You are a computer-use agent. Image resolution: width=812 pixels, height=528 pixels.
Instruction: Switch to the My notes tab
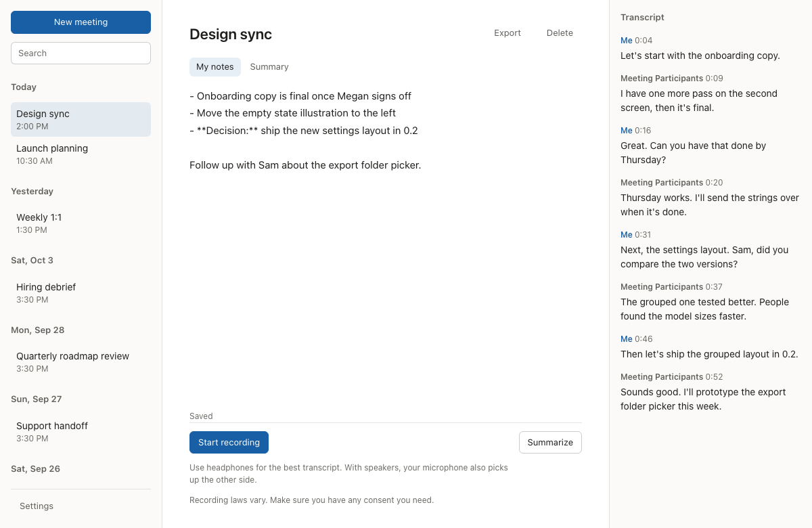[215, 67]
